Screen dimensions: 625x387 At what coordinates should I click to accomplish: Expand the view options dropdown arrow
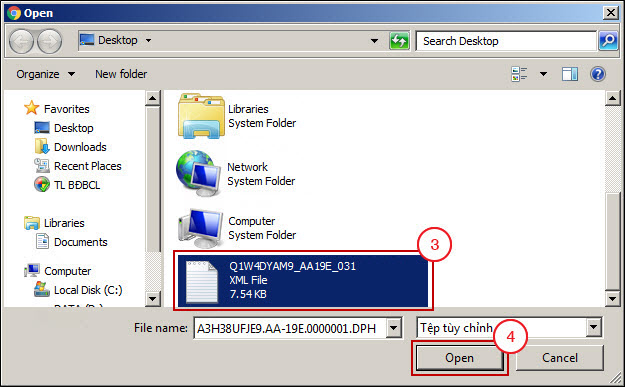543,74
